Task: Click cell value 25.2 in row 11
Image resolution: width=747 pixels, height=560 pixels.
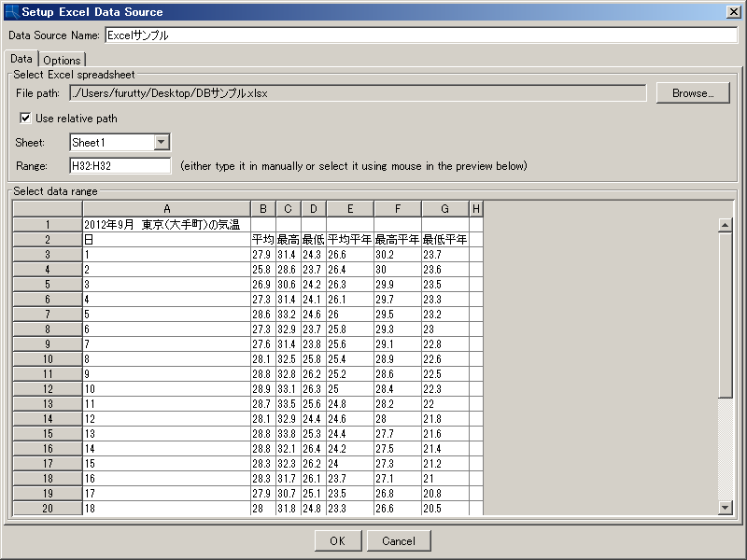Action: (350, 374)
